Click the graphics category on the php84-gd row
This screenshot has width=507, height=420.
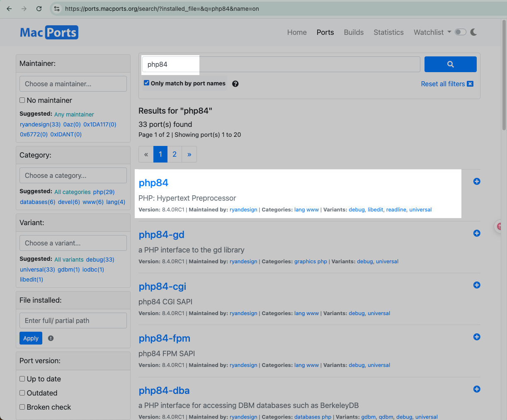(x=305, y=262)
